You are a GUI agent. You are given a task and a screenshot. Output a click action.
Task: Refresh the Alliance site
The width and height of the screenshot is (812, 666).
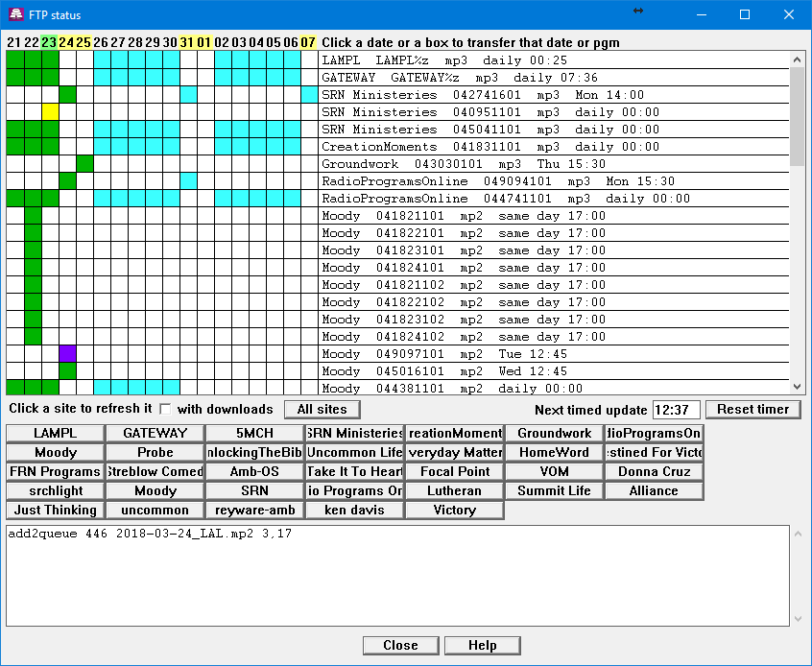click(654, 490)
